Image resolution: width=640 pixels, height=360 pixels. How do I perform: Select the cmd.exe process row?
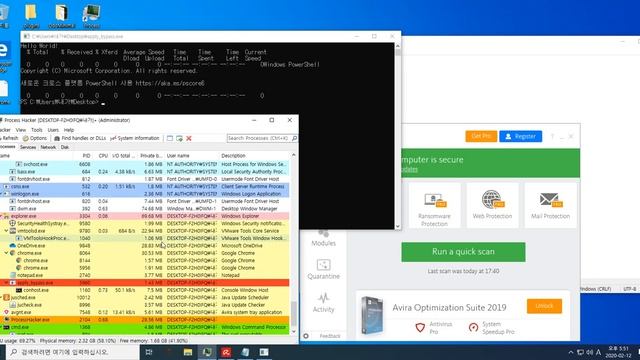(x=144, y=327)
